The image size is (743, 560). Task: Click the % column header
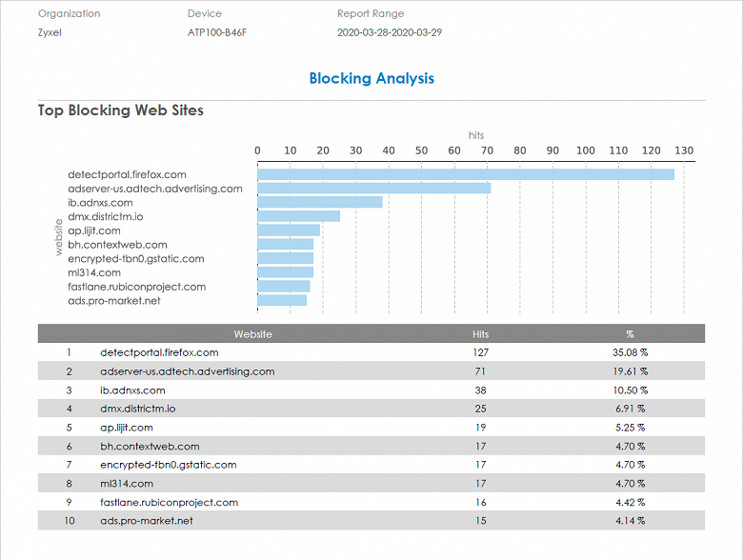[630, 334]
